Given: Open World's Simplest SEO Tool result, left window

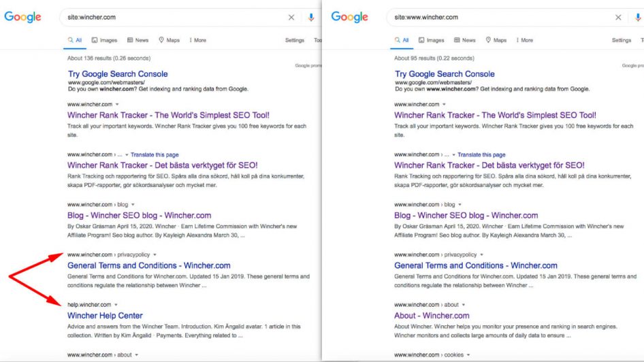Looking at the screenshot, I should click(168, 115).
